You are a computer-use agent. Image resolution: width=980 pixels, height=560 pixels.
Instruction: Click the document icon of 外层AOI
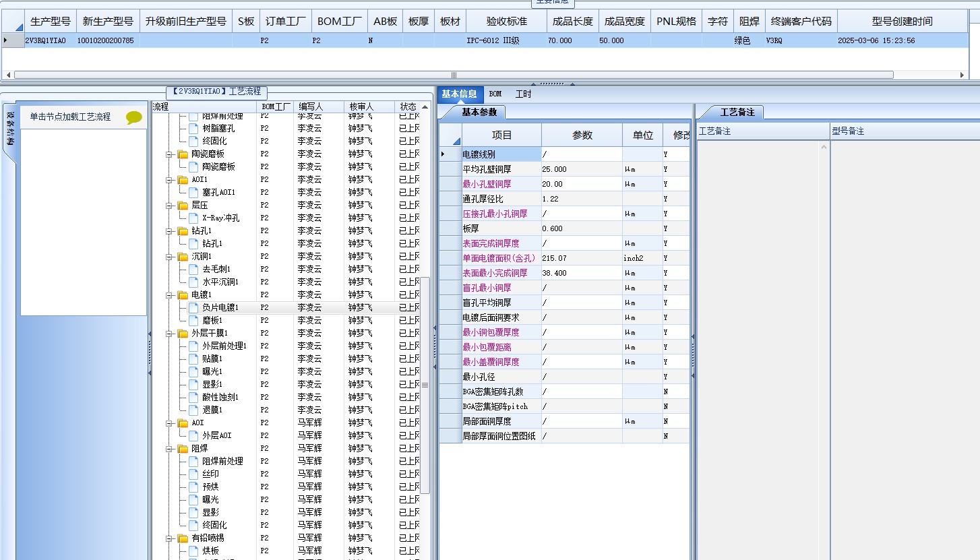pos(194,436)
